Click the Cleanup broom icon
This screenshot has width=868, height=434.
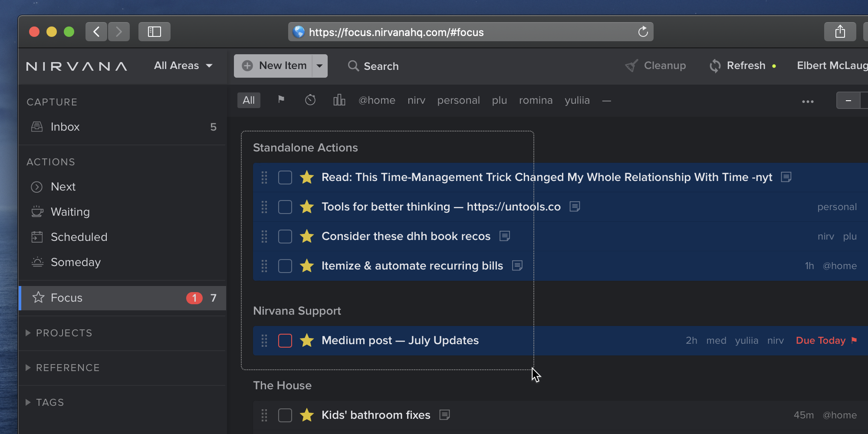(x=631, y=66)
